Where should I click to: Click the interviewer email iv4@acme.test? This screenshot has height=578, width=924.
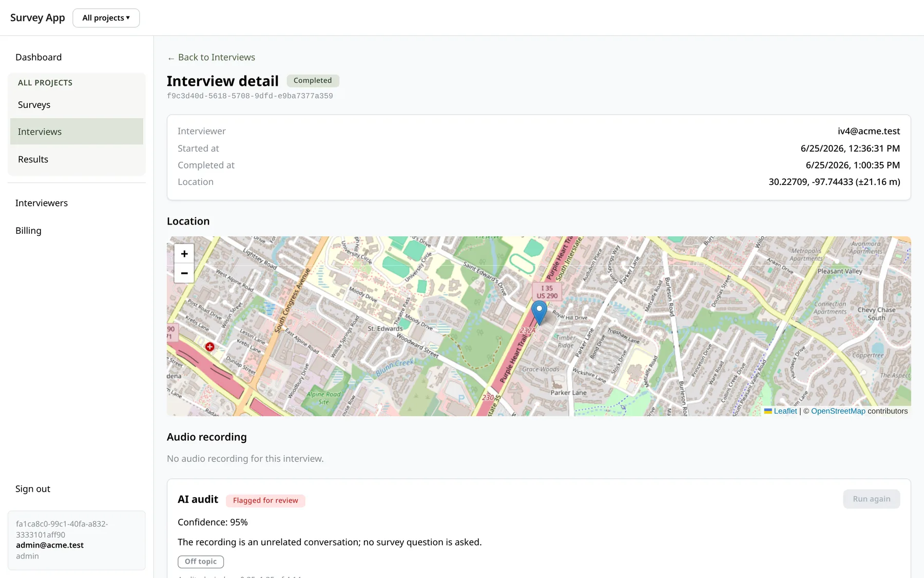(869, 131)
